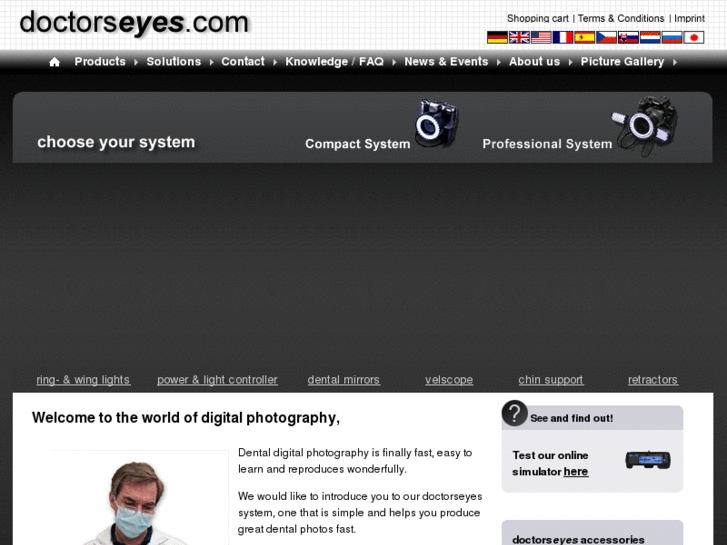The width and height of the screenshot is (727, 545).
Task: Choose Professional System text link
Action: pyautogui.click(x=547, y=144)
